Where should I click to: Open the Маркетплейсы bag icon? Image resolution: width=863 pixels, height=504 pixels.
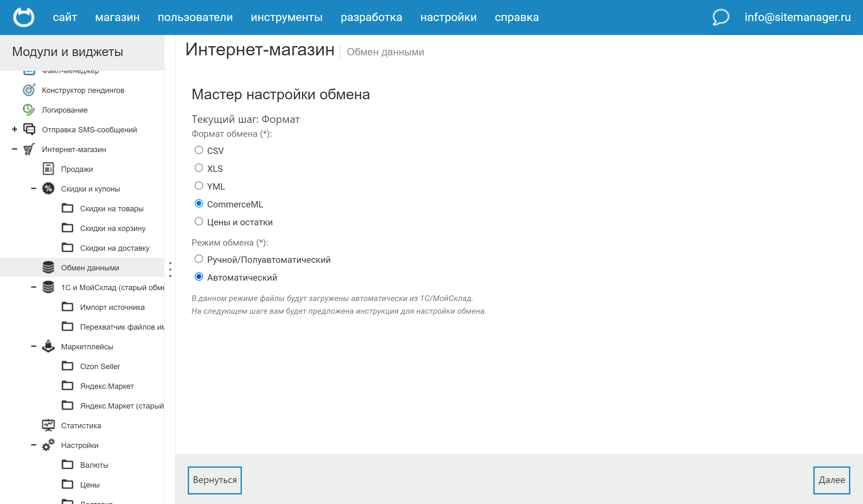point(48,346)
